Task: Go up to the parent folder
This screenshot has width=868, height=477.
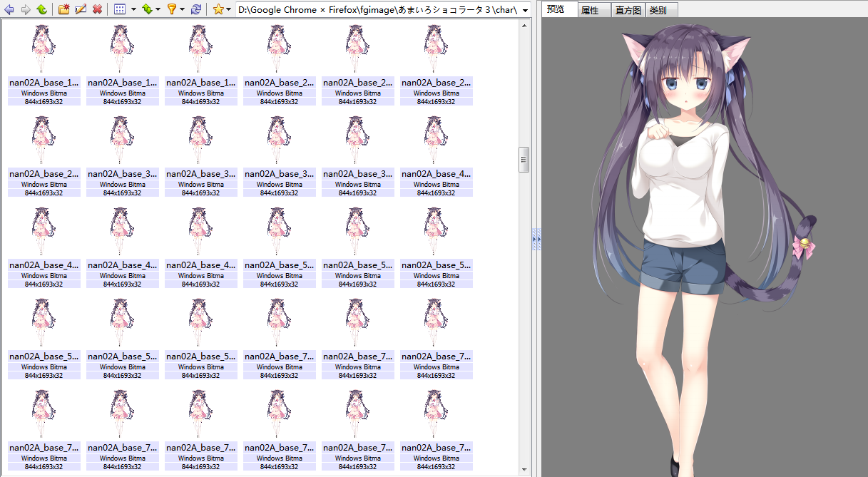Action: [x=42, y=10]
